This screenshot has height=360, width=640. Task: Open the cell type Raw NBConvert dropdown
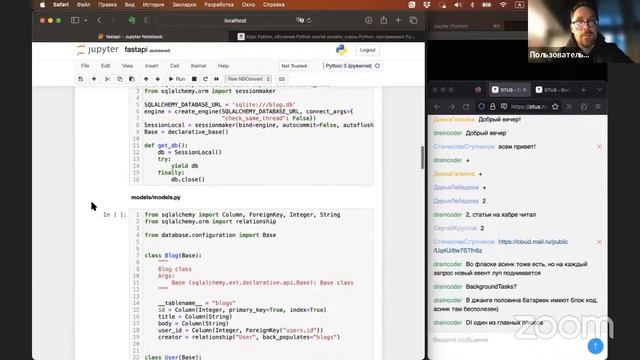249,79
